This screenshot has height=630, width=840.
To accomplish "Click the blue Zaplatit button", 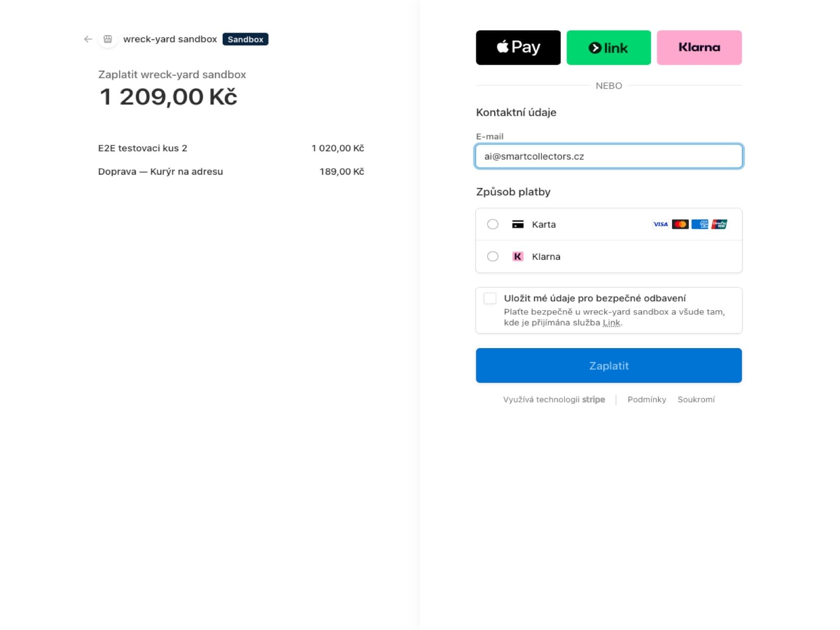I will (x=608, y=365).
